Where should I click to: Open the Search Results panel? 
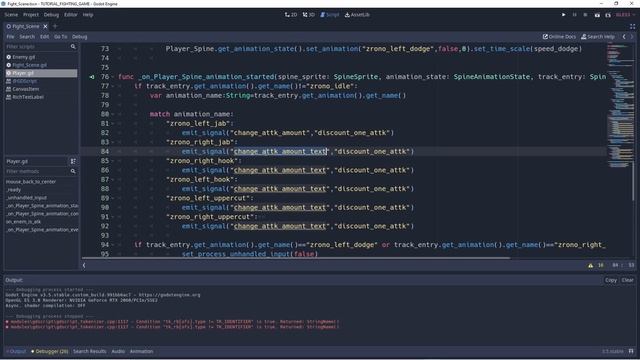click(89, 351)
